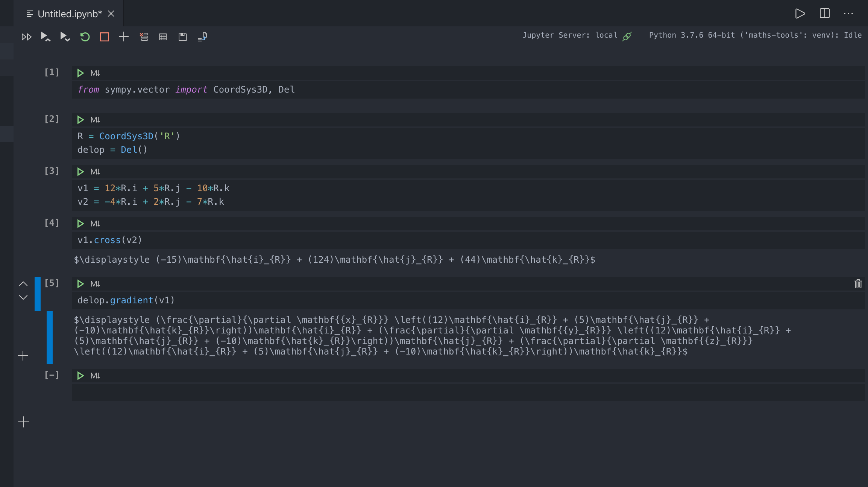
Task: Delete the delop.gradient cell
Action: pos(858,284)
